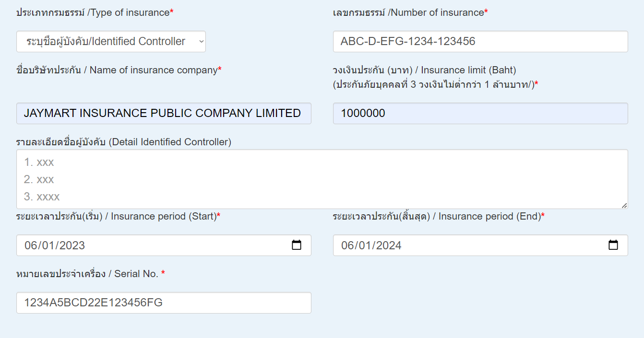Viewport: 644px width, 338px height.
Task: Click the Number of insurance input field
Action: coord(480,42)
